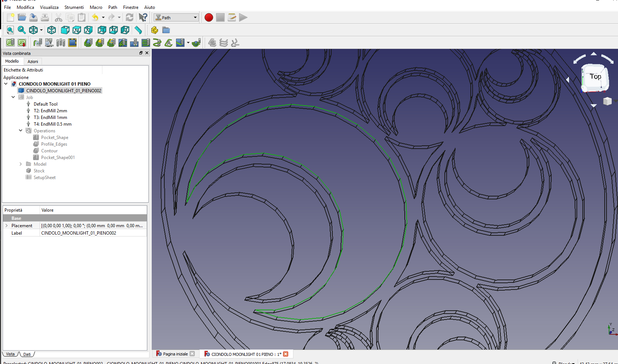Create a new Path Job
Viewport: 618px width, 364px height.
[10, 43]
